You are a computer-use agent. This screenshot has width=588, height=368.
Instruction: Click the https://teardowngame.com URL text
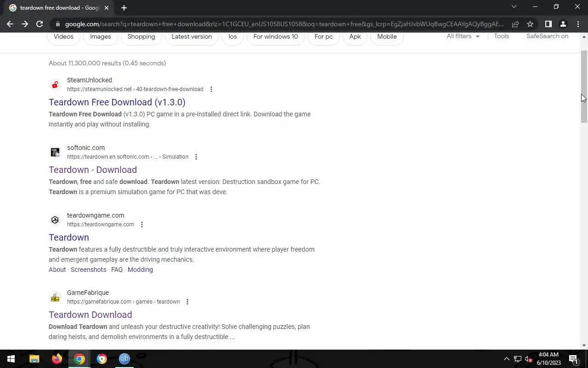point(101,224)
